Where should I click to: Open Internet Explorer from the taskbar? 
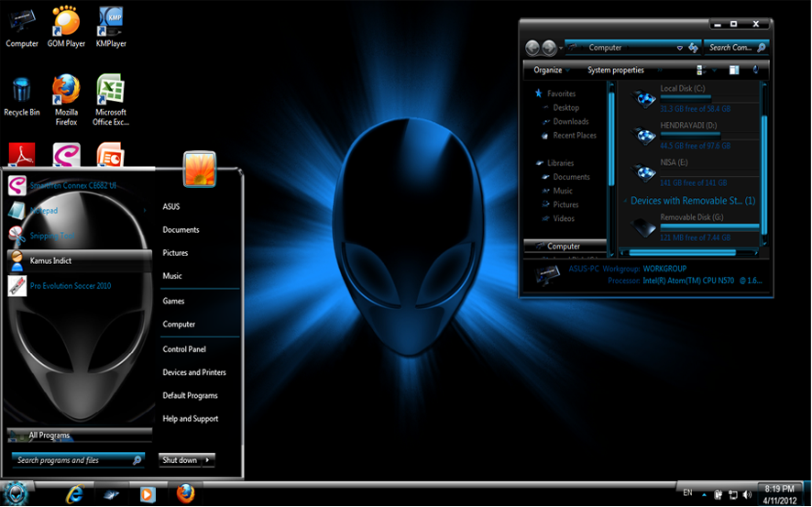[x=74, y=494]
